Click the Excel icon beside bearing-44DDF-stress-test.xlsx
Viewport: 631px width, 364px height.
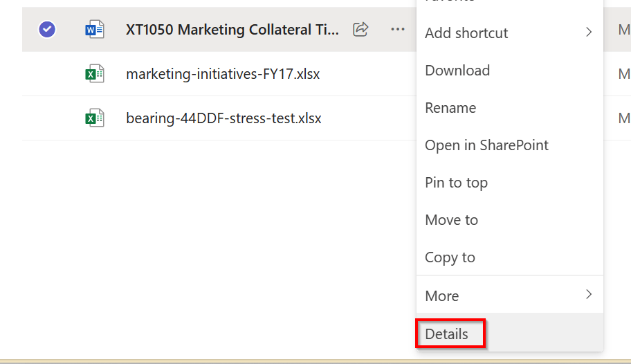[94, 118]
